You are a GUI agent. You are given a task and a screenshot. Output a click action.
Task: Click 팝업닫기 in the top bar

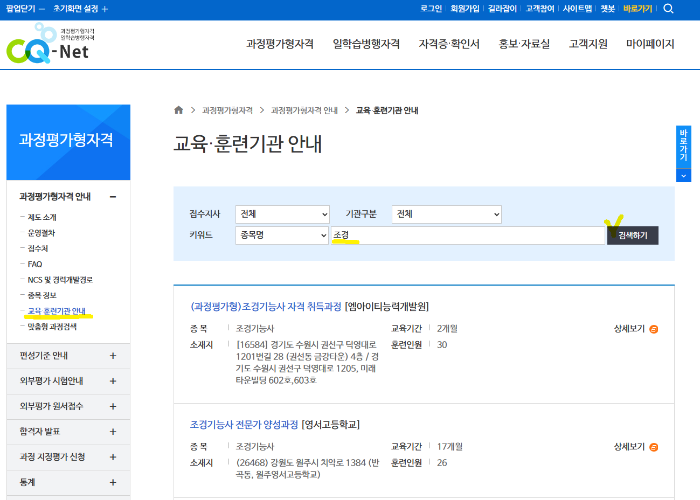[25, 8]
